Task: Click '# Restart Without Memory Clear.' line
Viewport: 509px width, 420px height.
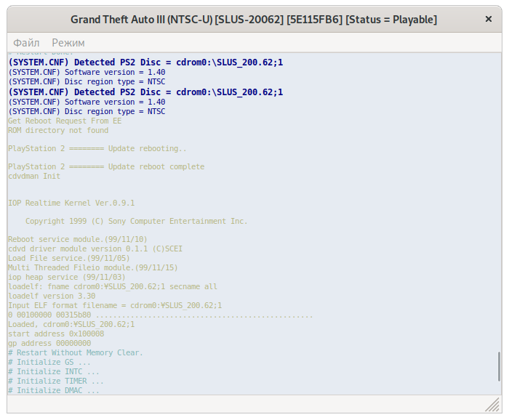Action: [76, 352]
